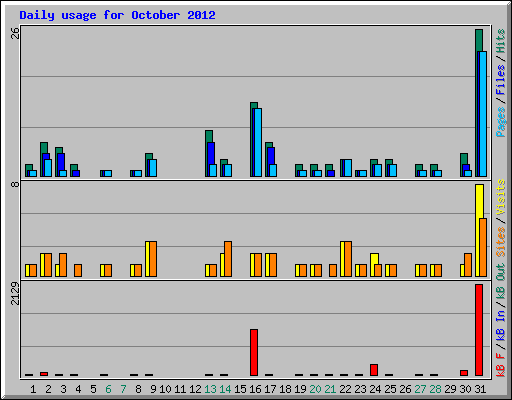Click the 'kB F' legend label

tap(501, 365)
